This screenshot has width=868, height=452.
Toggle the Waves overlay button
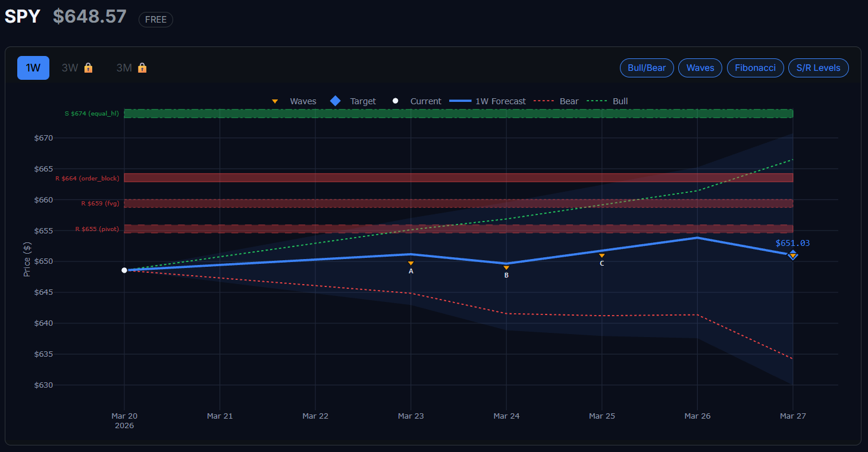coord(700,68)
